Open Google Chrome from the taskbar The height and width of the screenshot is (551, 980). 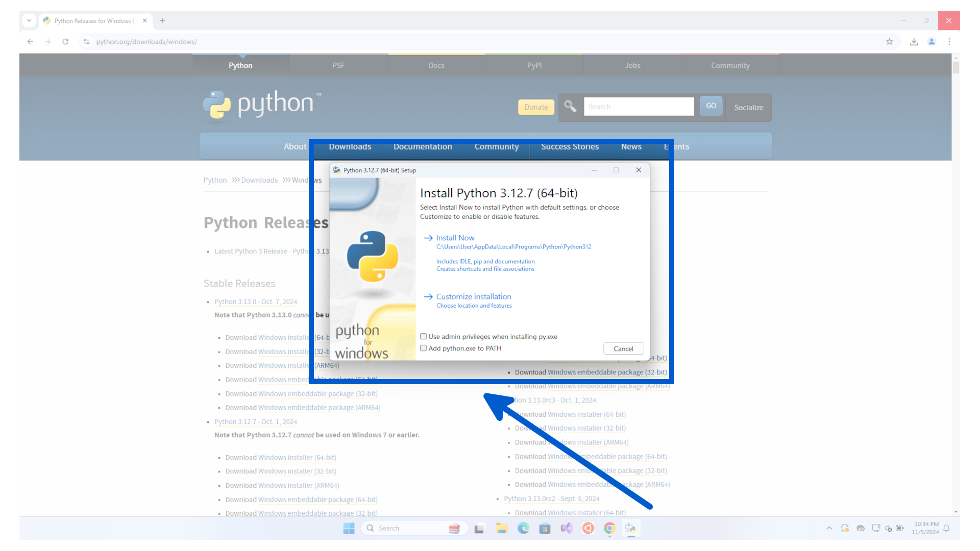pos(609,528)
